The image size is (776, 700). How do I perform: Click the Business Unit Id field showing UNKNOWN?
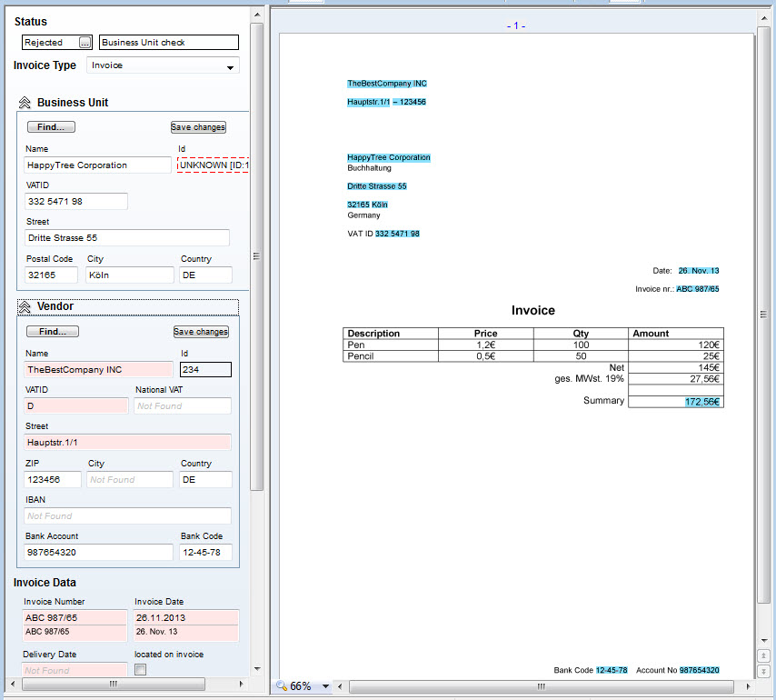214,165
